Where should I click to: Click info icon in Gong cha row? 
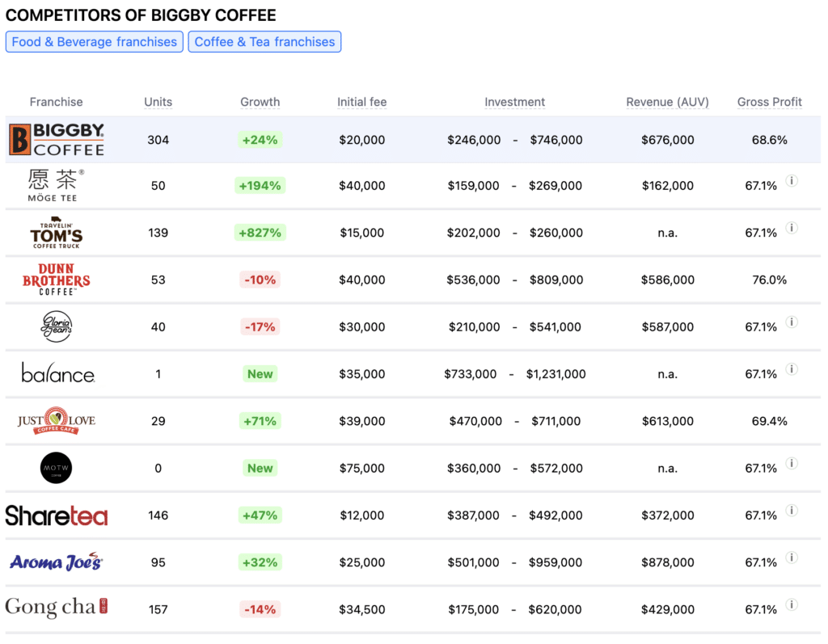click(791, 604)
